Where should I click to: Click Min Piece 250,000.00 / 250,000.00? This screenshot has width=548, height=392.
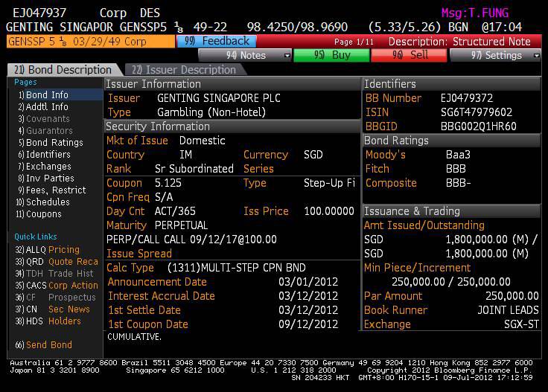(x=451, y=282)
